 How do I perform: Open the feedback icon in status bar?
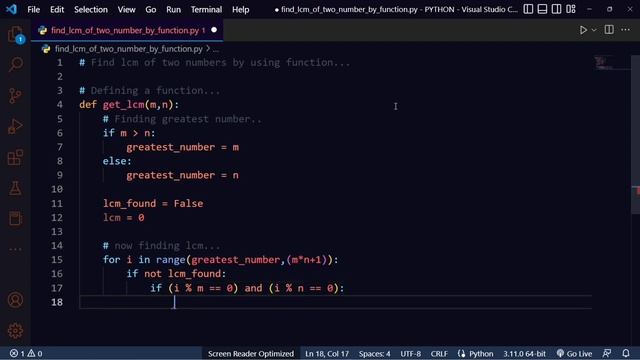coord(607,353)
